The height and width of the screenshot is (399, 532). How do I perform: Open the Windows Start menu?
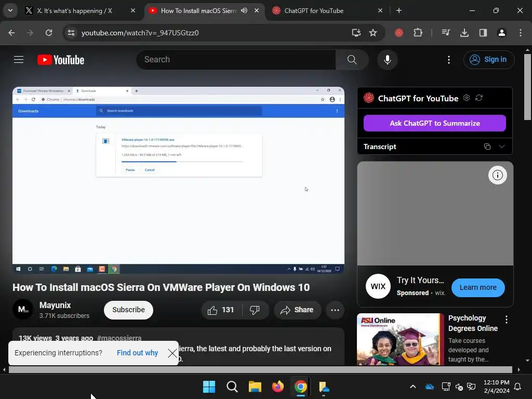[x=209, y=387]
